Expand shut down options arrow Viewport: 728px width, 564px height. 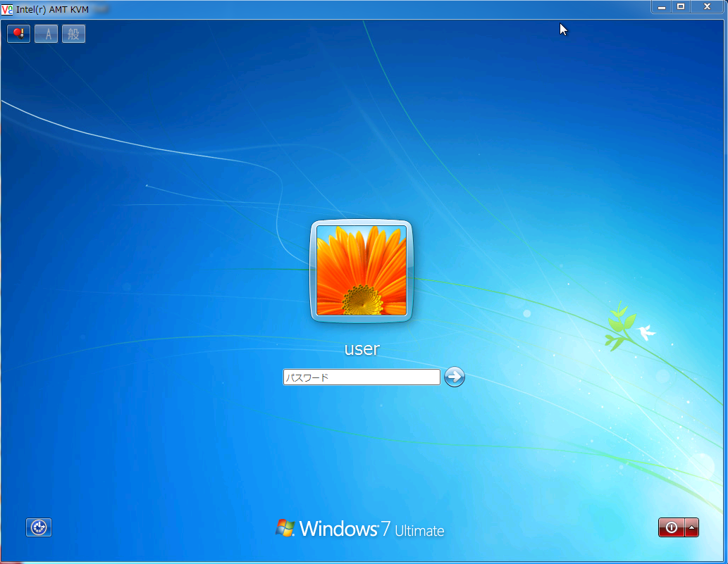691,527
